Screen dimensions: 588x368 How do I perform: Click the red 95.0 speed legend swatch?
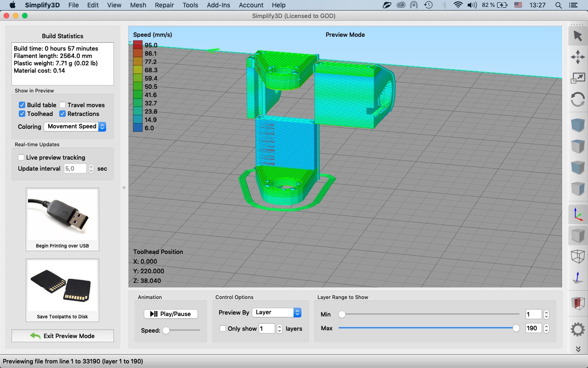point(138,45)
